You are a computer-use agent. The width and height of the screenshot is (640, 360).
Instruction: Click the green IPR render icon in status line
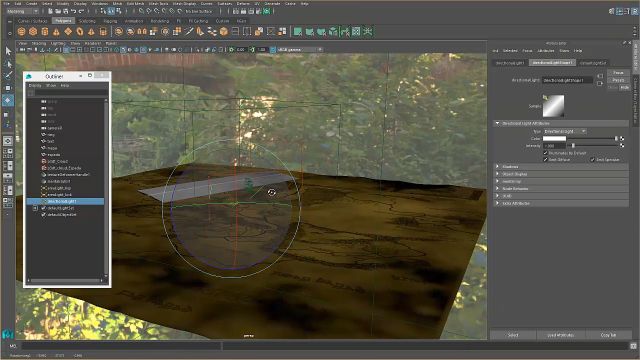(267, 11)
